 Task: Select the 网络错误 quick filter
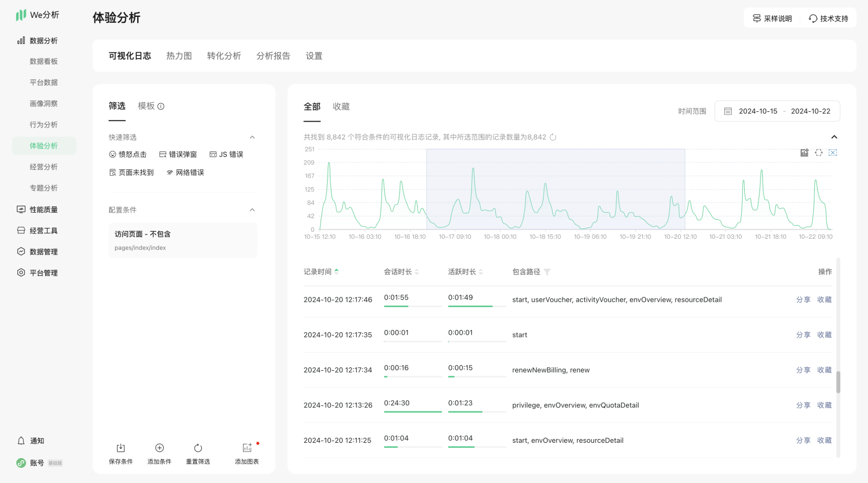(x=186, y=173)
